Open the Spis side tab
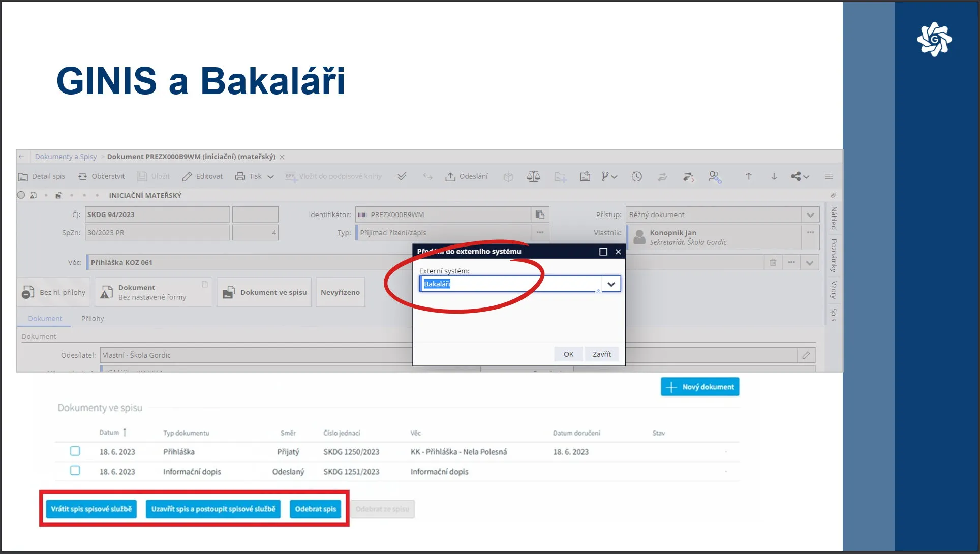Viewport: 980px width, 554px height. 834,314
